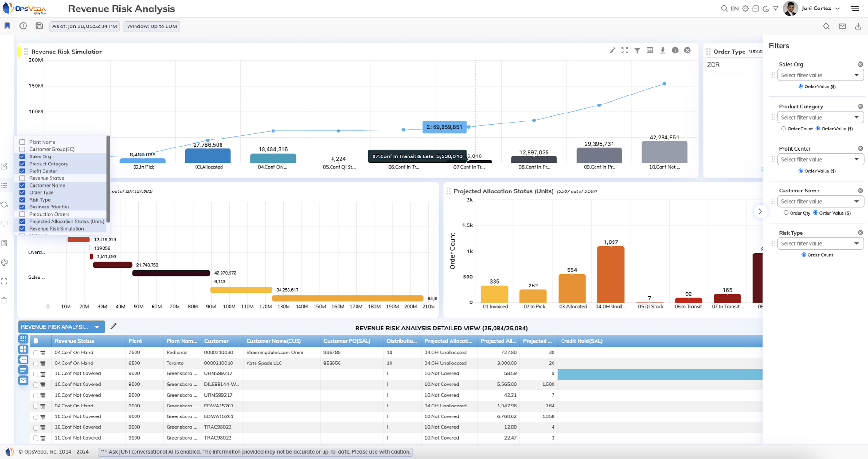The height and width of the screenshot is (459, 868).
Task: Click the download icon in the secondary toolbar
Action: coord(858,26)
